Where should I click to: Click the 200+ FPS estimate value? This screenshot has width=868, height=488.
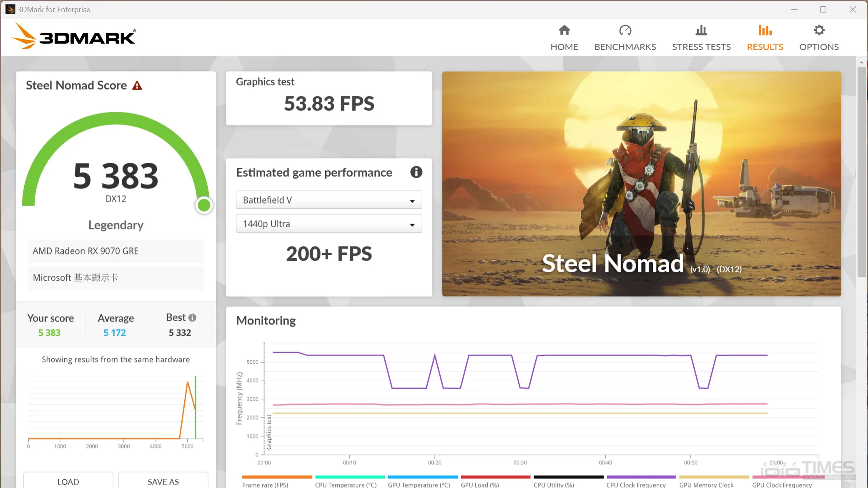(329, 254)
